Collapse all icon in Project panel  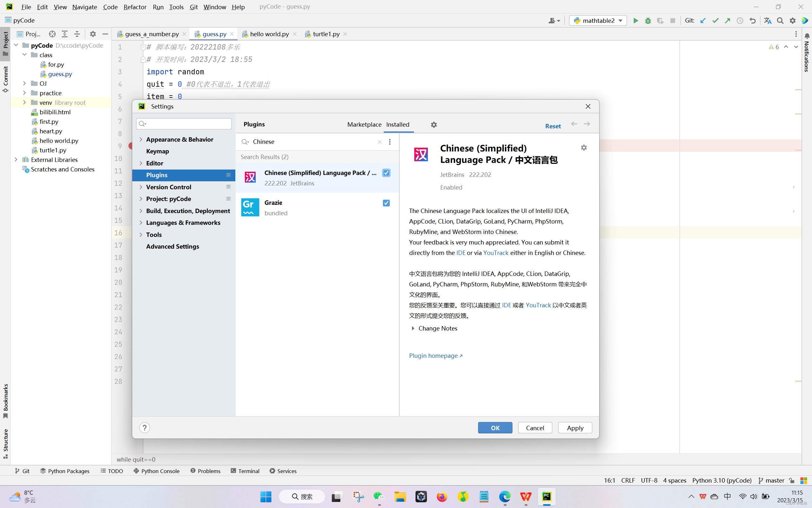77,34
